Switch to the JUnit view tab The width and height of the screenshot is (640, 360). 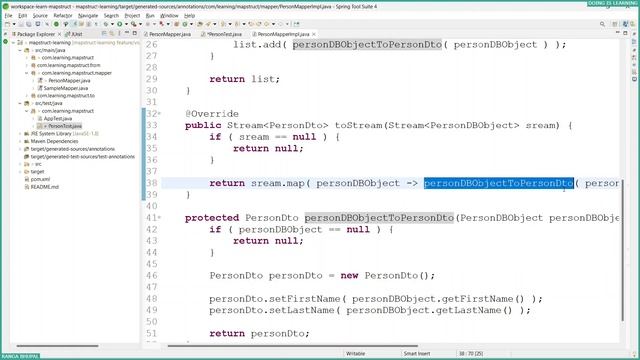(x=74, y=34)
